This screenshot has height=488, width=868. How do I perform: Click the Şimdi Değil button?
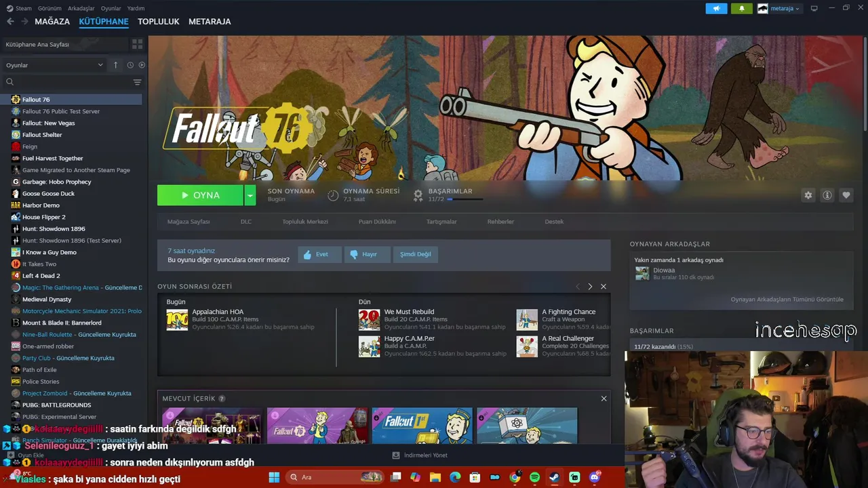click(x=415, y=254)
